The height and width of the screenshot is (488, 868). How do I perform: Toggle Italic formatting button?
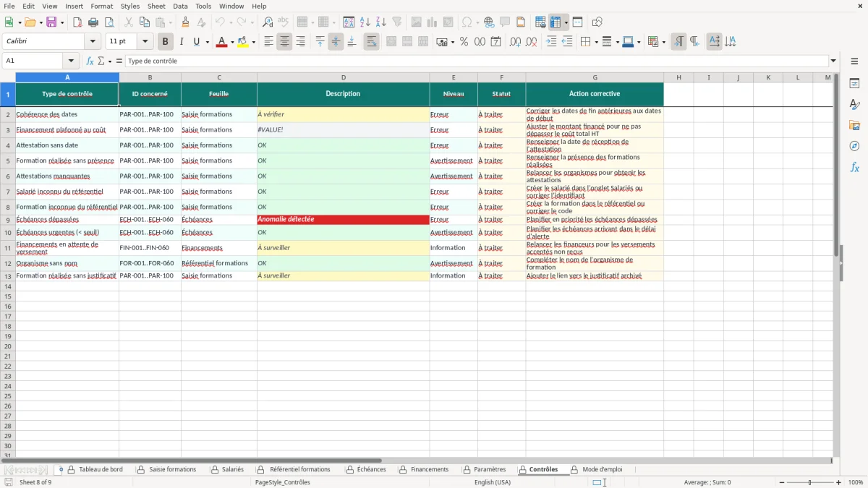[x=182, y=42]
